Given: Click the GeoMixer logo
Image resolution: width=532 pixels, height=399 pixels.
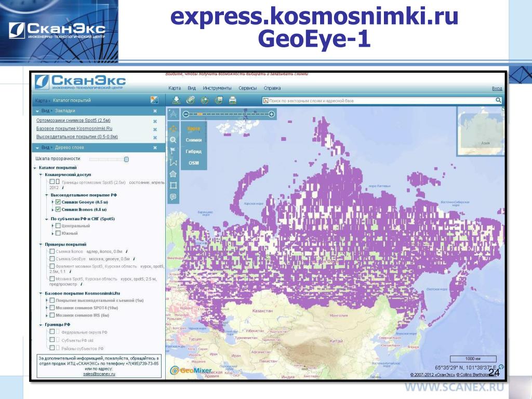Looking at the screenshot, I should (x=191, y=370).
